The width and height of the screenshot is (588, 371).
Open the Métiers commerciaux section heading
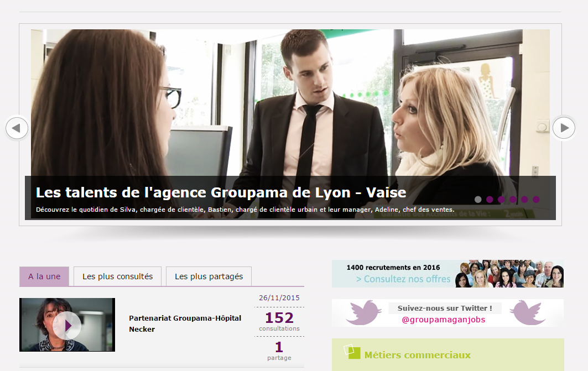click(x=418, y=355)
